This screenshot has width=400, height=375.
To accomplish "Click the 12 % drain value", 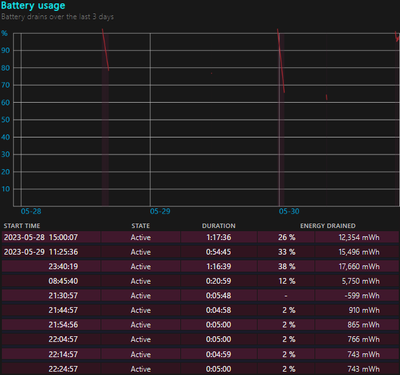I will (x=287, y=281).
